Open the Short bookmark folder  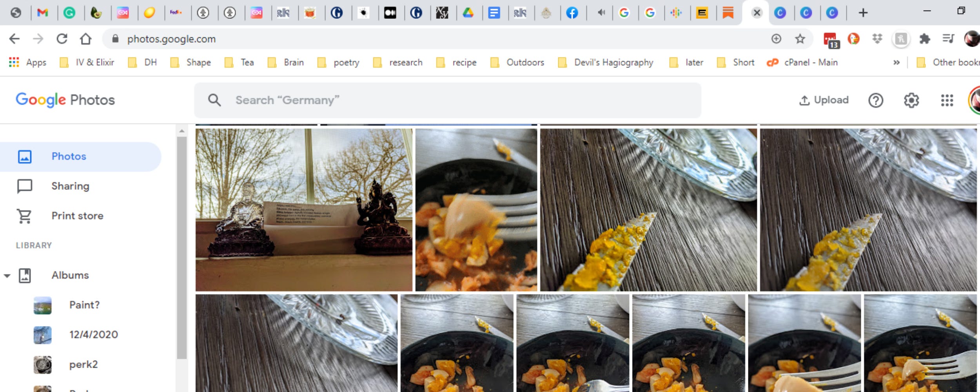[x=735, y=62]
